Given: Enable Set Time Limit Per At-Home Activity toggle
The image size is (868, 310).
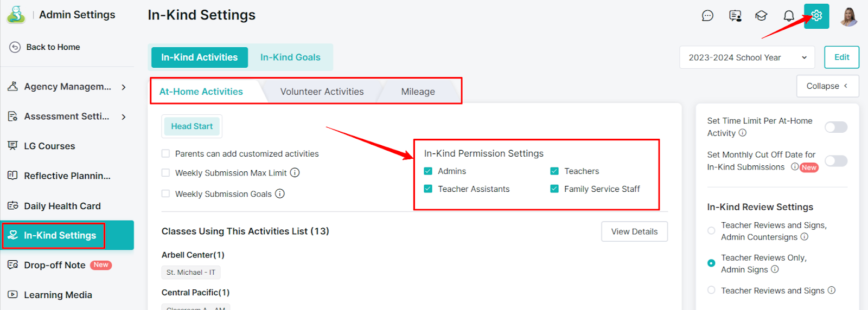Looking at the screenshot, I should (x=836, y=127).
